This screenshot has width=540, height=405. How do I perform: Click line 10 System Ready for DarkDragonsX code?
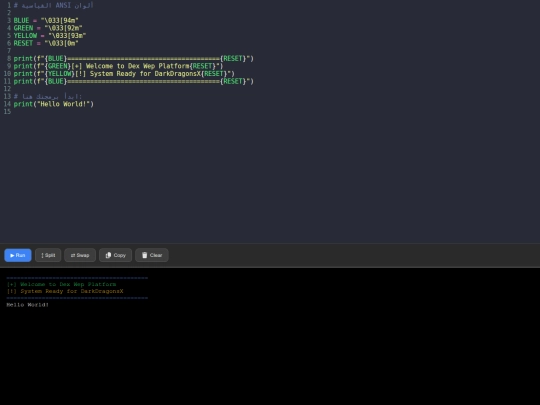tap(124, 74)
